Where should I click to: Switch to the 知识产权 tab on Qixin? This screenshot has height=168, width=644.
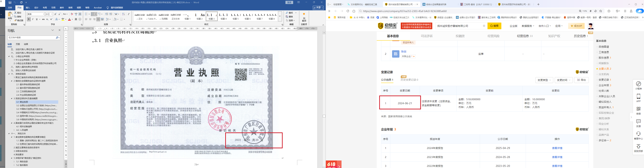[554, 36]
